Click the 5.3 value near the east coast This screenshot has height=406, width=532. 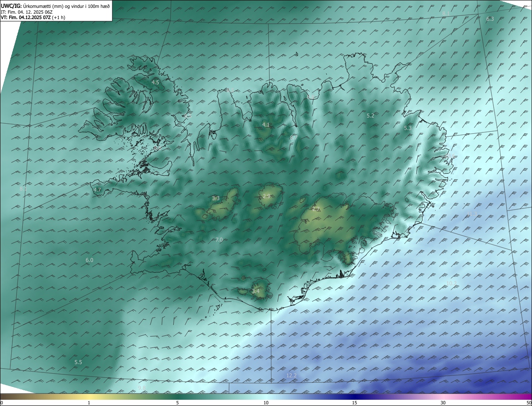coord(408,128)
